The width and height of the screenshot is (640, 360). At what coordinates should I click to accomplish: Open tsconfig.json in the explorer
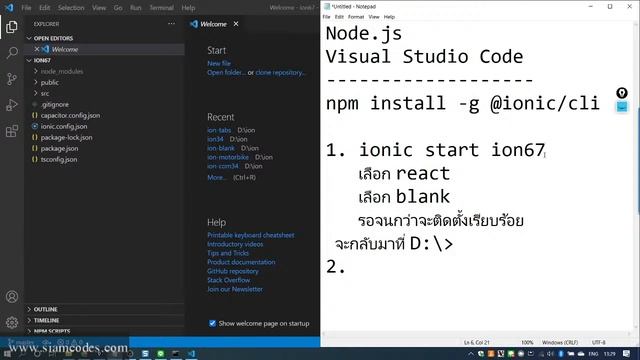coord(59,159)
